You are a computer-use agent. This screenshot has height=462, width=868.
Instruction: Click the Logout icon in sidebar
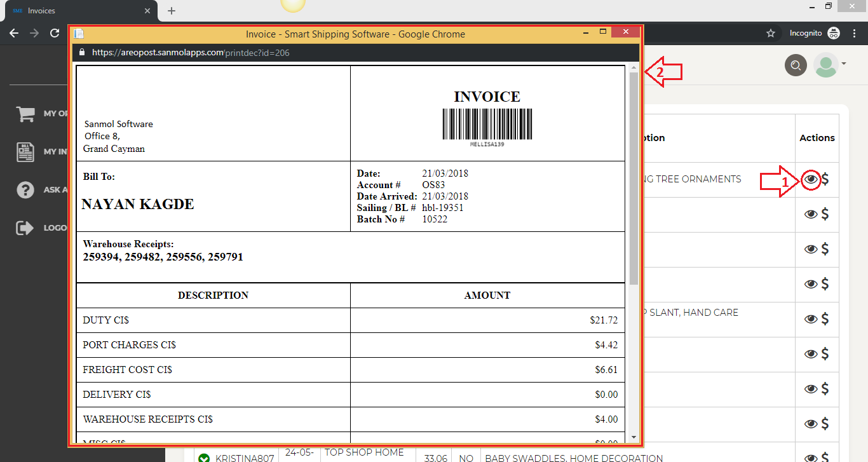25,228
